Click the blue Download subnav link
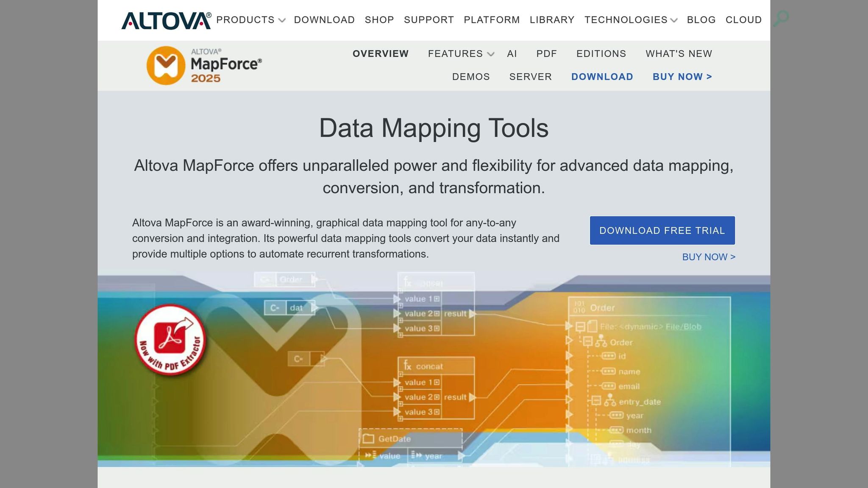868x488 pixels. coord(602,77)
